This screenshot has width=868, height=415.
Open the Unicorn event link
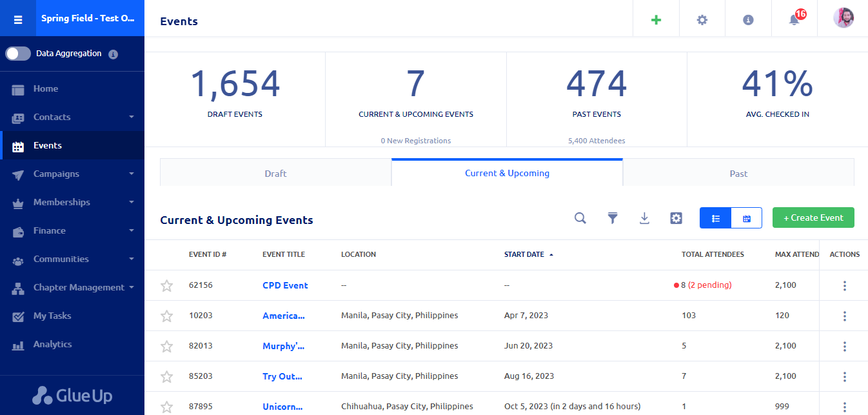pyautogui.click(x=283, y=407)
